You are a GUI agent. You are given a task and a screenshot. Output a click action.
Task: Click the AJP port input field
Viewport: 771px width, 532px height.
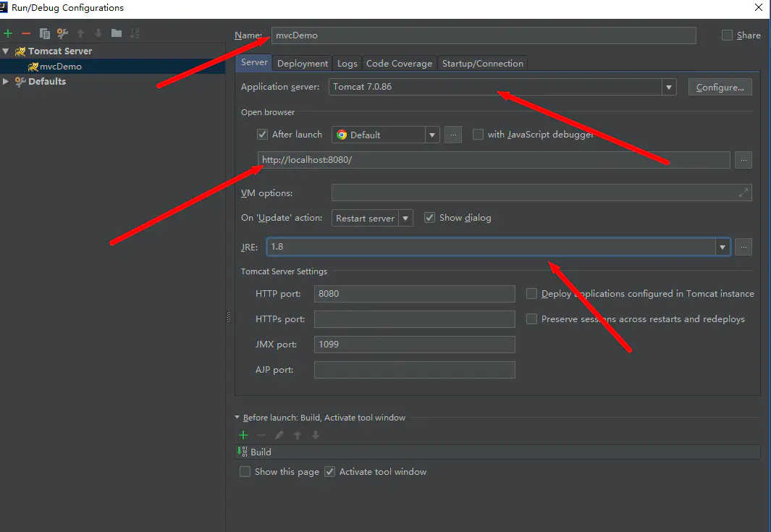pyautogui.click(x=415, y=370)
